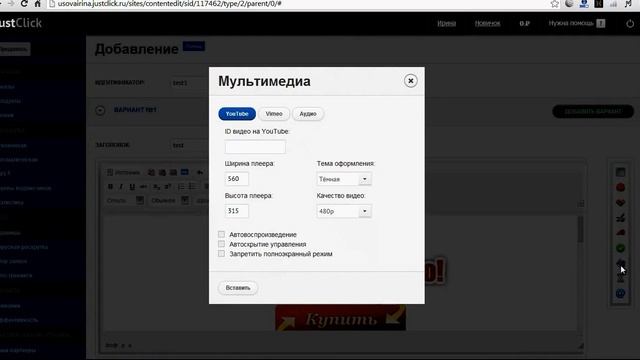This screenshot has height=360, width=640.
Task: Switch to the Vimeo tab
Action: pos(274,114)
